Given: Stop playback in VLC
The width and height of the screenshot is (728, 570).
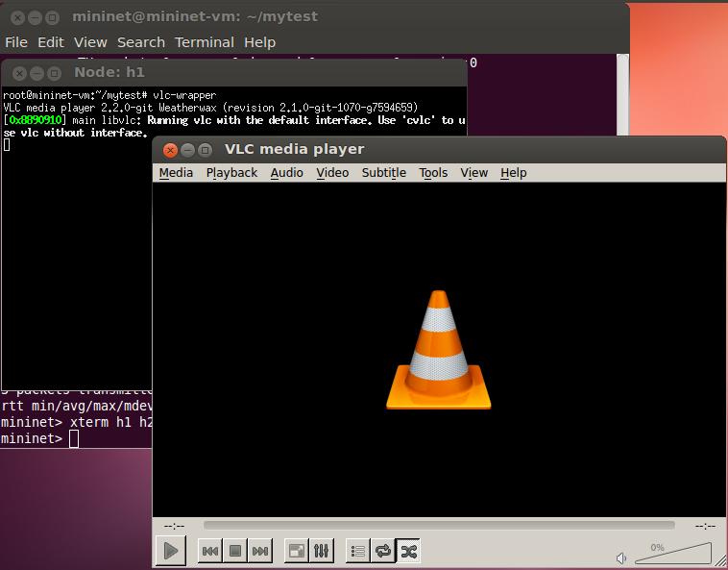Looking at the screenshot, I should click(235, 551).
